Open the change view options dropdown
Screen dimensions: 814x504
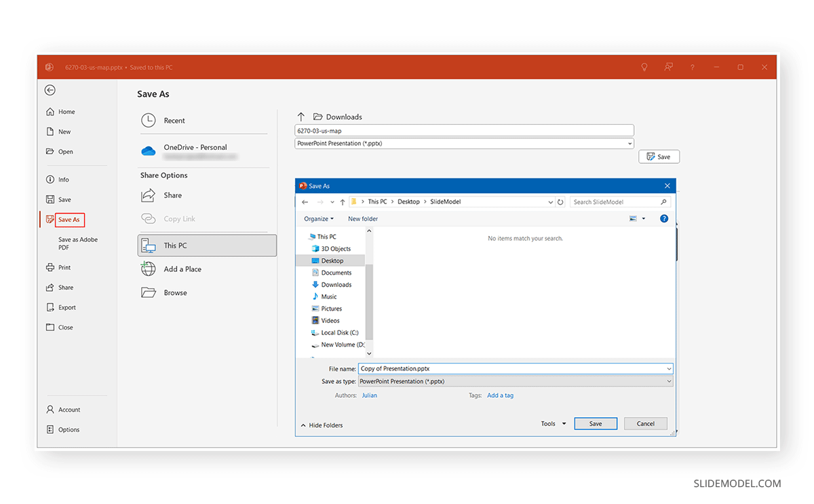(x=643, y=219)
